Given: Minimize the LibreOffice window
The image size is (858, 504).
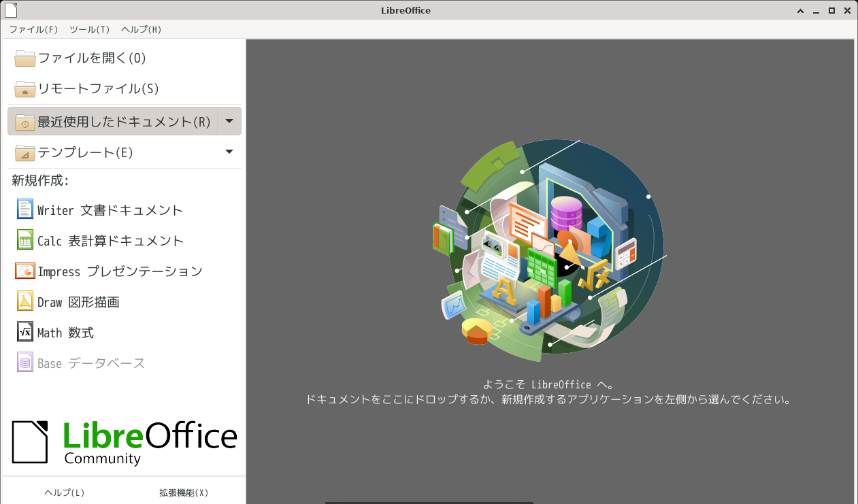Looking at the screenshot, I should [x=815, y=10].
